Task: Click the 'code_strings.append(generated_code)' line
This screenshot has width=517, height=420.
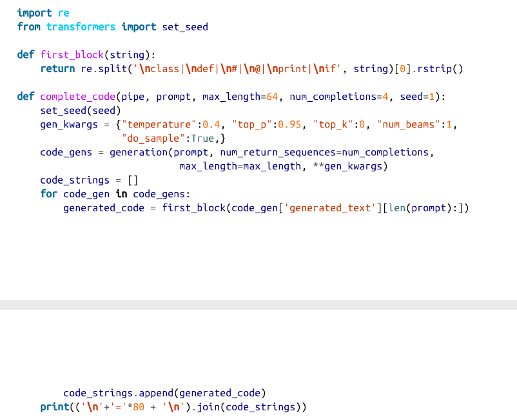Action: [x=165, y=394]
